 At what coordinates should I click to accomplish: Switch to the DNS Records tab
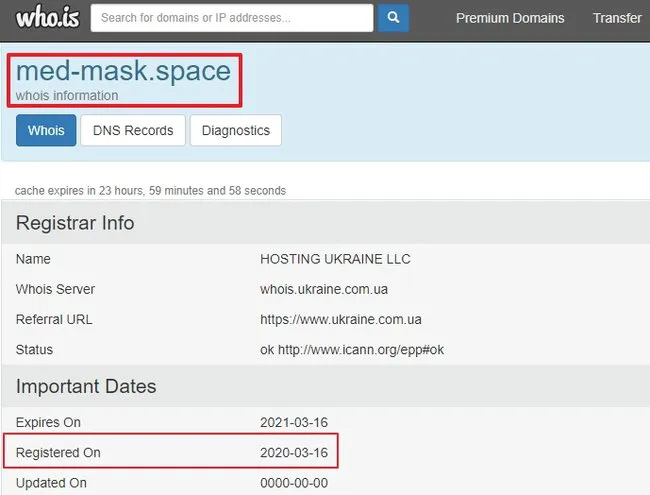point(133,130)
